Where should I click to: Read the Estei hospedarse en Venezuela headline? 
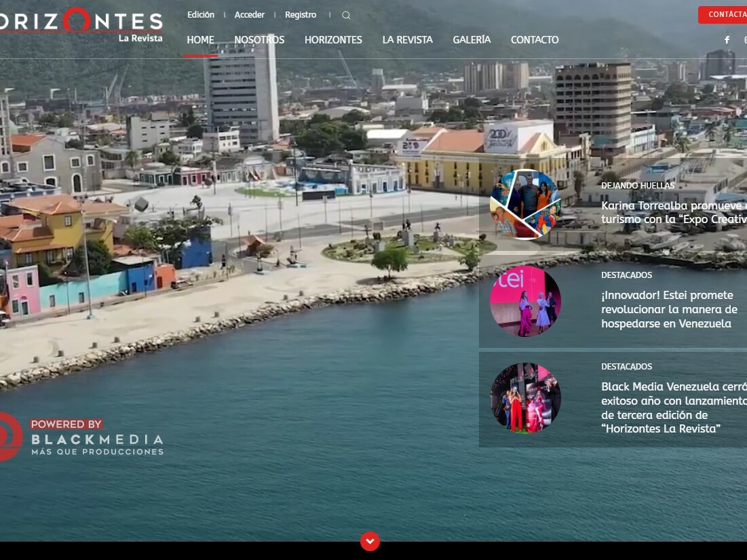tap(668, 310)
